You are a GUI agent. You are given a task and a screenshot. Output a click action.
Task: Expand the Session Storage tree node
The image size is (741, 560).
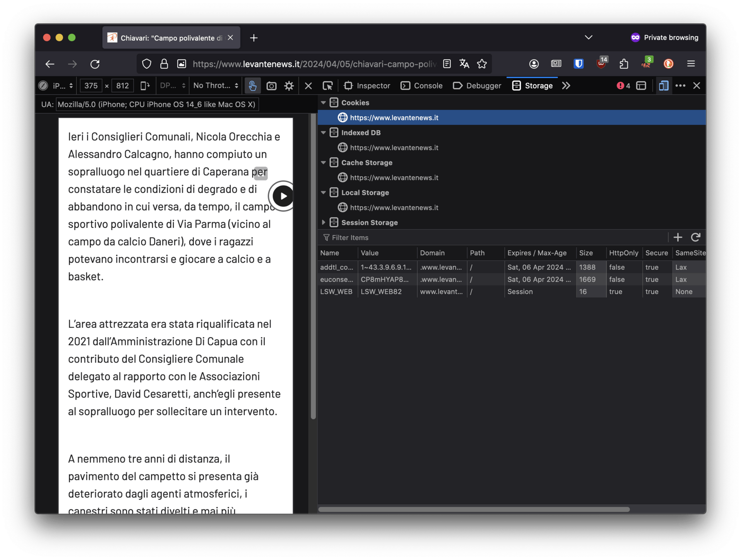[x=324, y=223]
